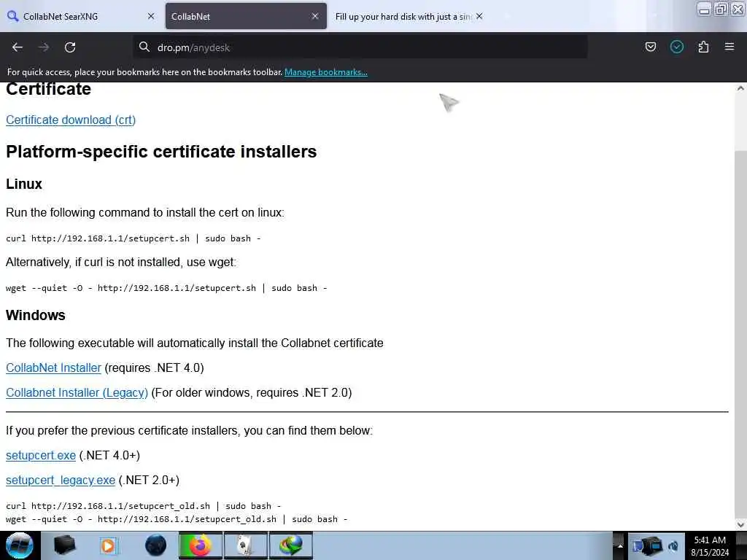
Task: Minimize the Firefox window
Action: point(704,9)
